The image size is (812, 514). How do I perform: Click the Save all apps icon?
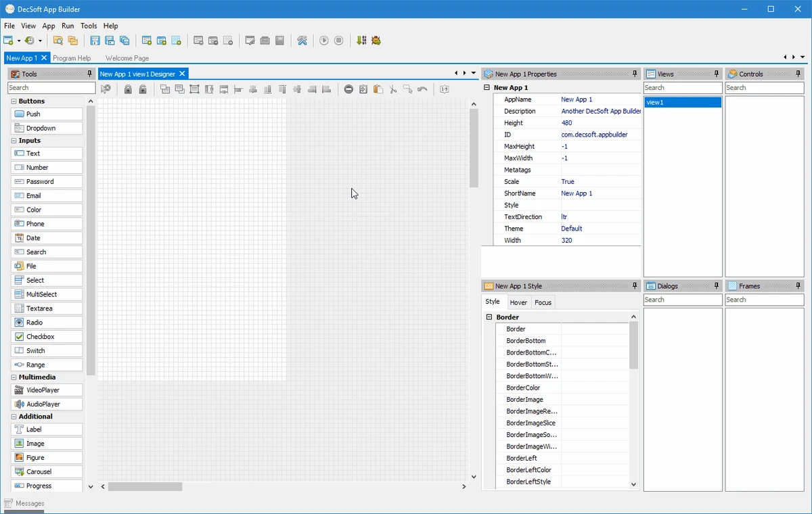point(125,41)
